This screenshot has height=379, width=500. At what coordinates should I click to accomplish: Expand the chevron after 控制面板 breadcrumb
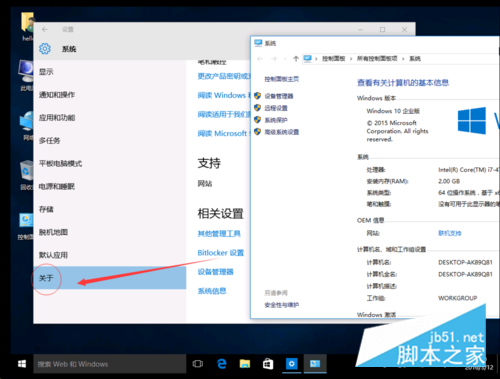tap(351, 59)
